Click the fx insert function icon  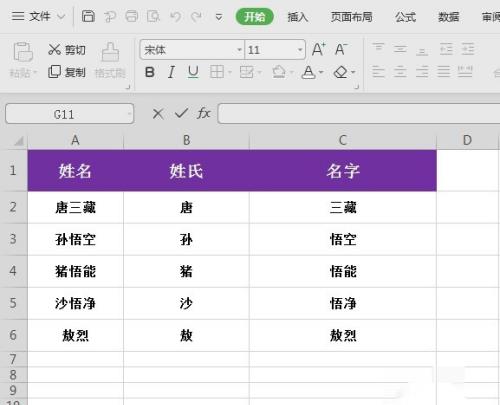[204, 114]
